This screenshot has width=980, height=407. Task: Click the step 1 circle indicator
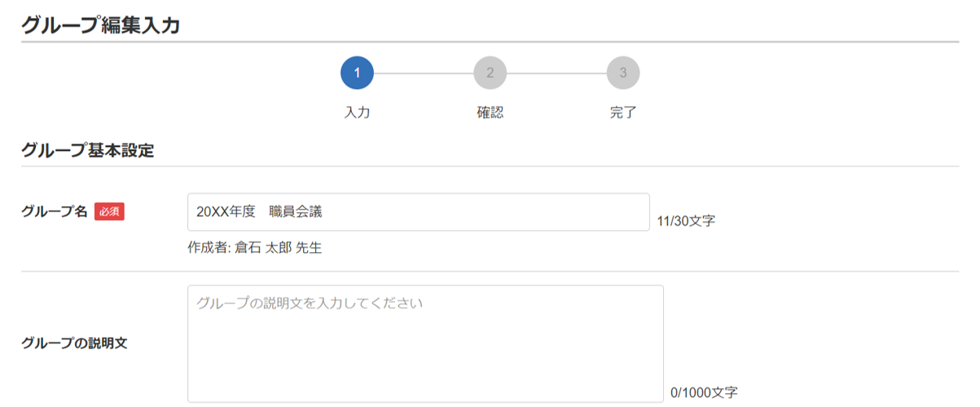(x=357, y=73)
